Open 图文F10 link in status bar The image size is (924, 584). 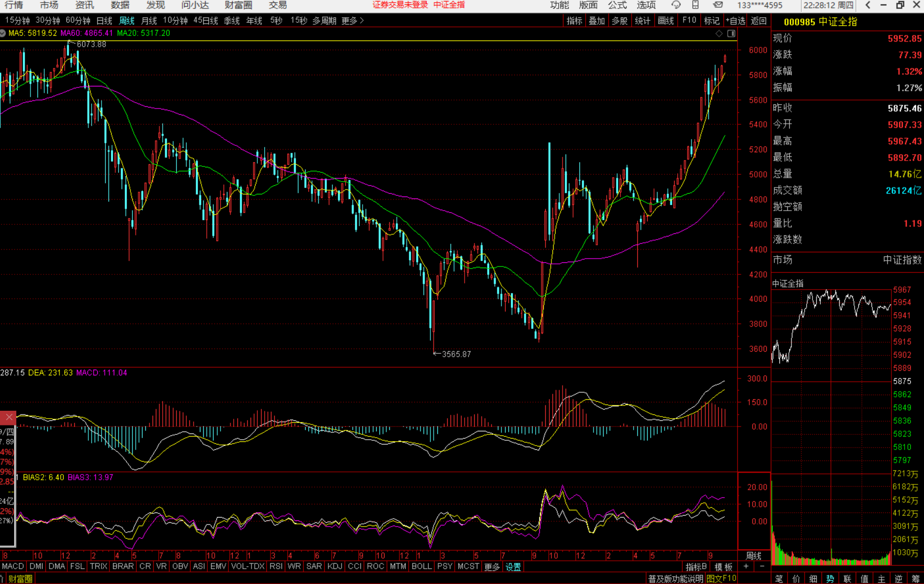[x=721, y=579]
